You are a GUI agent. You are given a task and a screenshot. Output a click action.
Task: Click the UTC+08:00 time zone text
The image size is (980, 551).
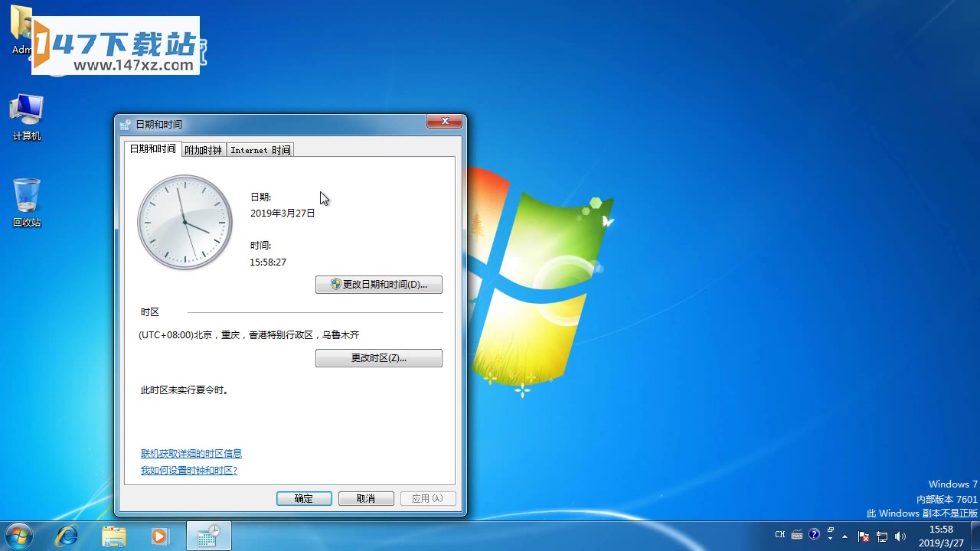pos(249,335)
